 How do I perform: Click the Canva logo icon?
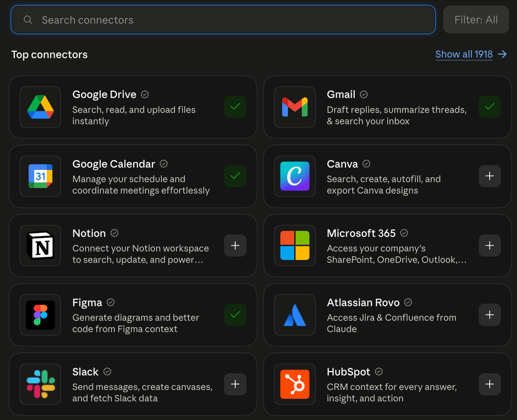tap(295, 176)
